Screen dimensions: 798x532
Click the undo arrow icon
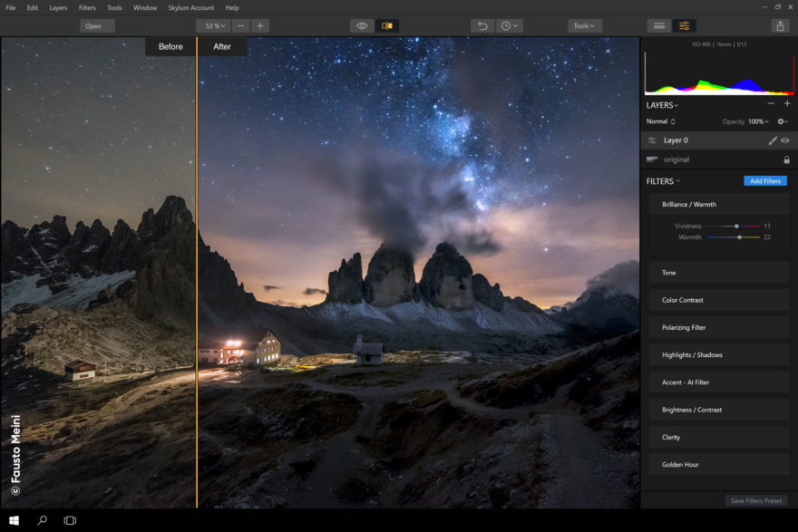(483, 25)
